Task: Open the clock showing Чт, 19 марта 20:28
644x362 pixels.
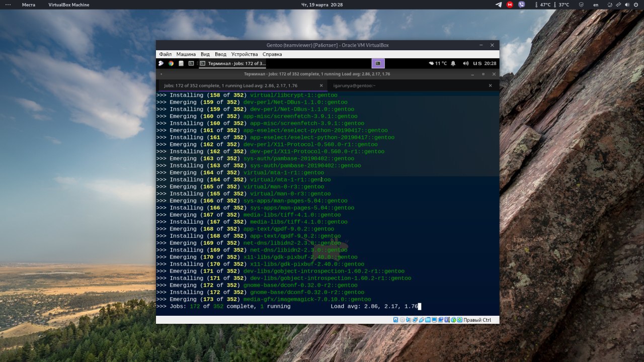Action: 322,5
